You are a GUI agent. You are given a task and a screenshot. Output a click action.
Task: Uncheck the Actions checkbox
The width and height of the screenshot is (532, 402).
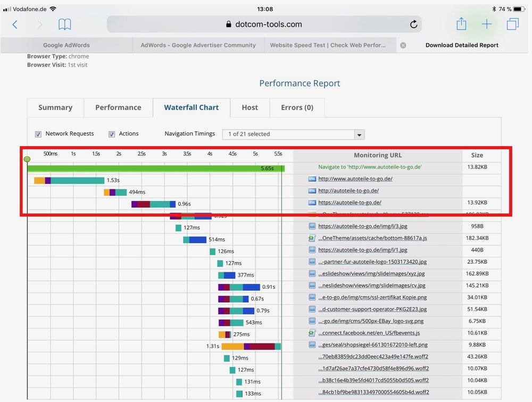pos(111,134)
